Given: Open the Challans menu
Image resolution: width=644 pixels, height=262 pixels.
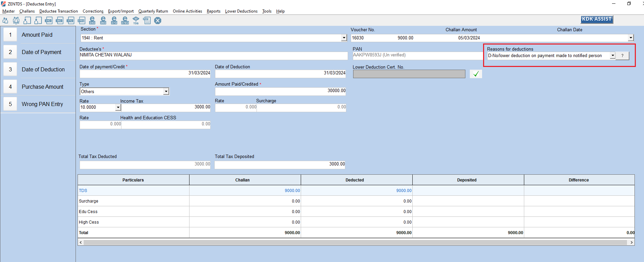Looking at the screenshot, I should 27,11.
